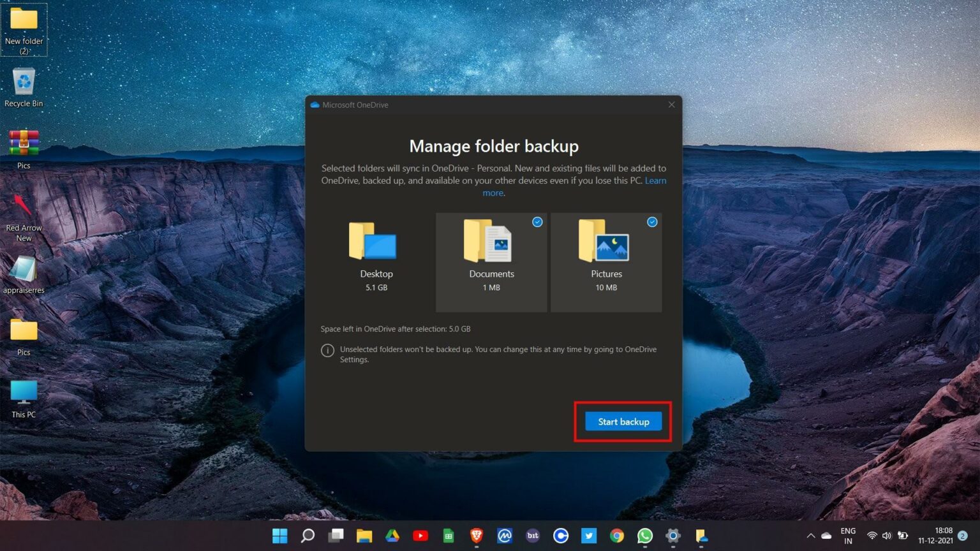
Task: Open Twitter from the taskbar
Action: pyautogui.click(x=589, y=536)
